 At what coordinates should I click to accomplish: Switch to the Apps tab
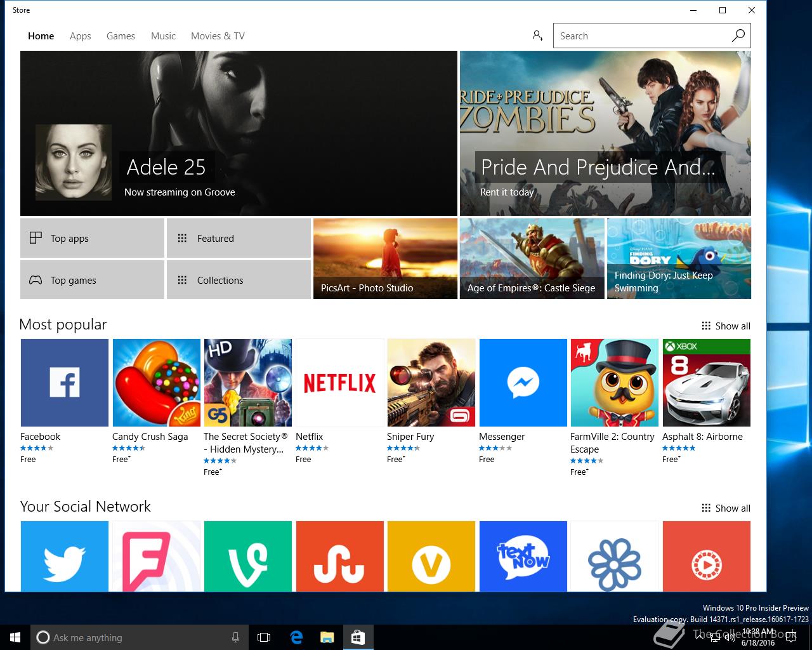[x=81, y=36]
